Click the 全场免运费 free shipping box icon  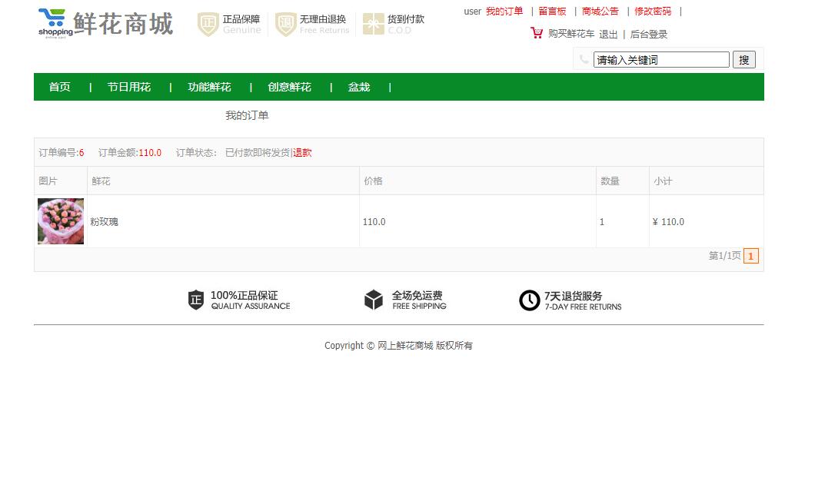[x=374, y=300]
